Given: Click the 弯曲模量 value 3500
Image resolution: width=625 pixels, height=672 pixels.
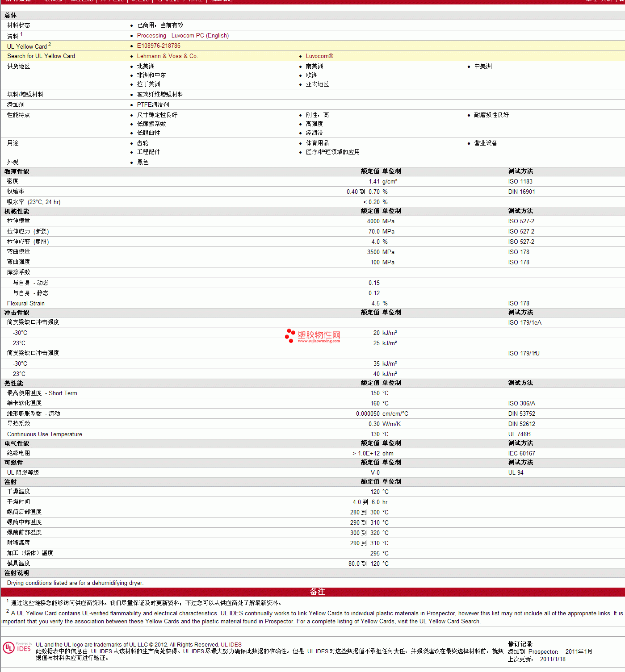Looking at the screenshot, I should (373, 252).
